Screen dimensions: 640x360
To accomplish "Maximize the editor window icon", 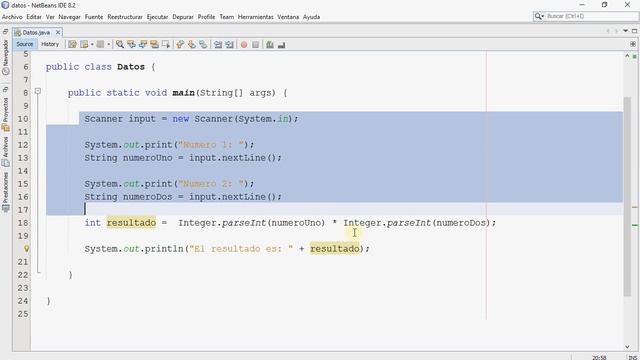I will click(634, 31).
